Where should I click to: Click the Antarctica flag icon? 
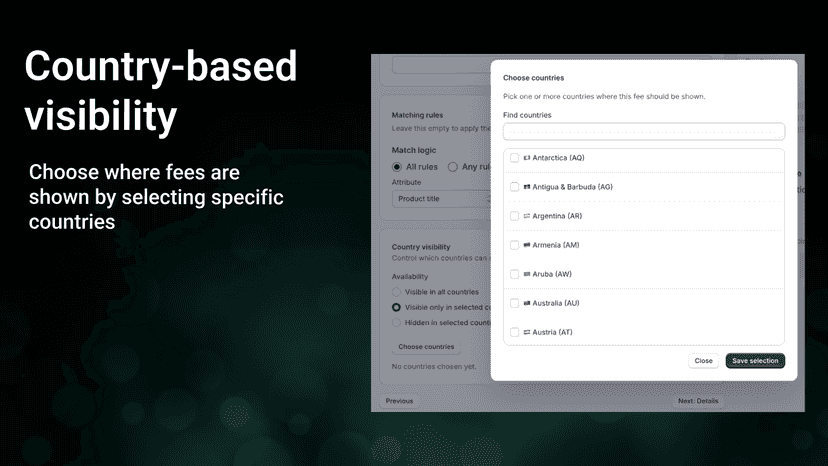pyautogui.click(x=526, y=158)
